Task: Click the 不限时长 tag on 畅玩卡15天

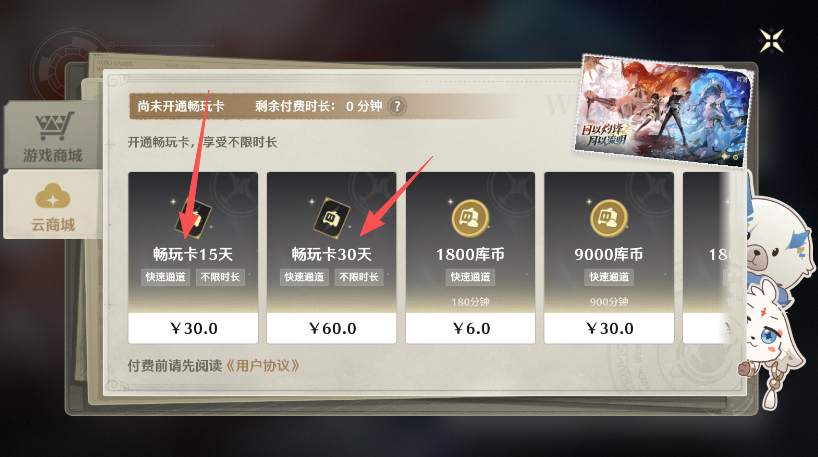Action: (220, 277)
